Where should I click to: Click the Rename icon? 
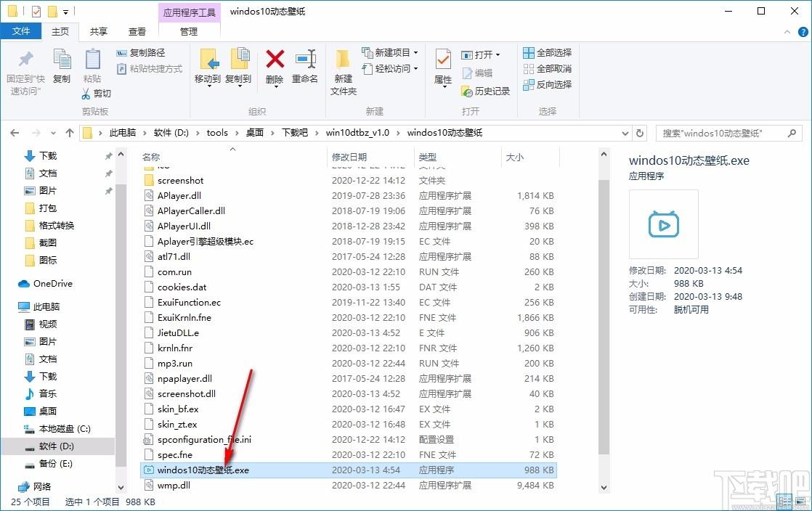tap(305, 60)
